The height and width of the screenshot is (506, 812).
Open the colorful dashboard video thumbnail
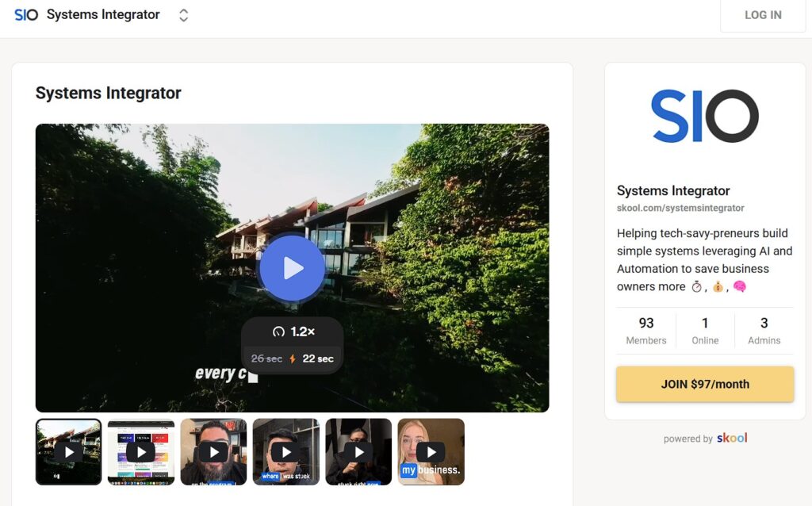(x=141, y=451)
